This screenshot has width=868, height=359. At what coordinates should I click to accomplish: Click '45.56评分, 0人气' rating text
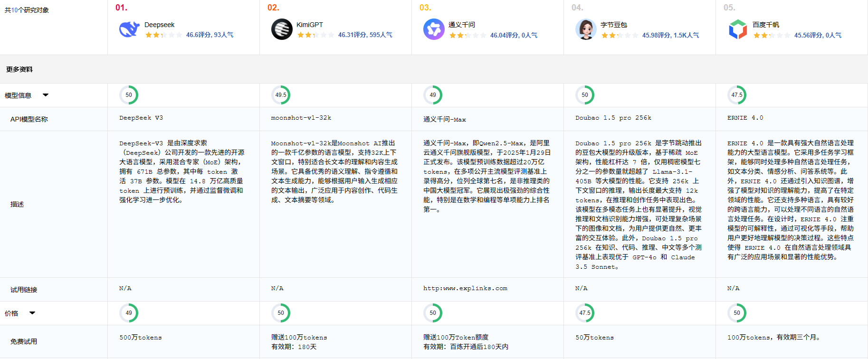coord(818,36)
